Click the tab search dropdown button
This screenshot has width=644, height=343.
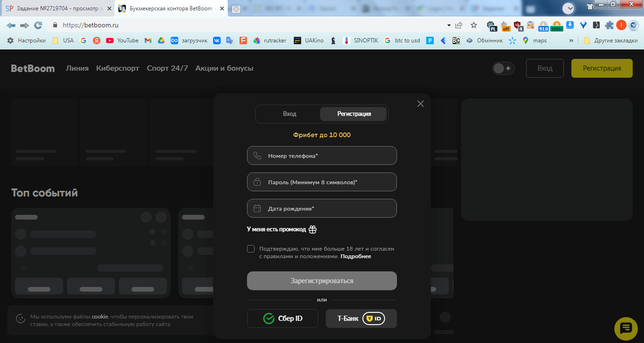tap(569, 8)
